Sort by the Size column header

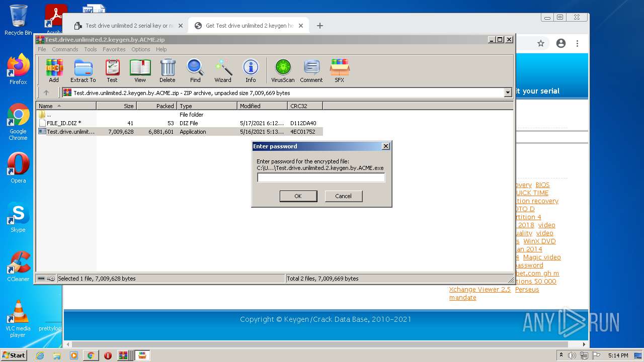click(x=116, y=106)
